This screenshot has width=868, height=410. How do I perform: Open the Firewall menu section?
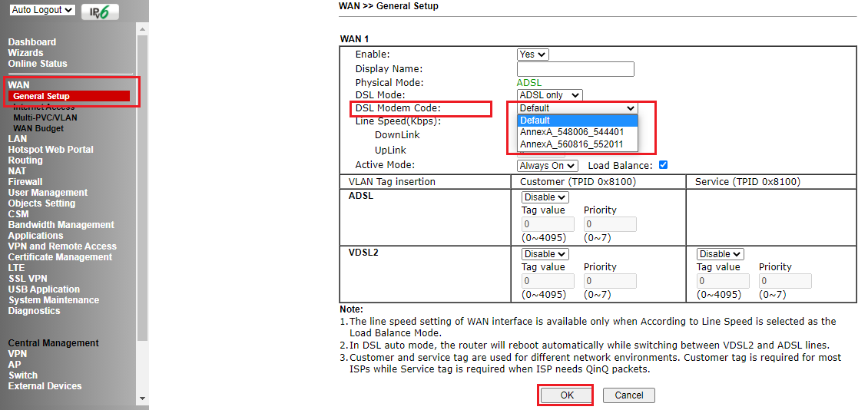pos(25,182)
